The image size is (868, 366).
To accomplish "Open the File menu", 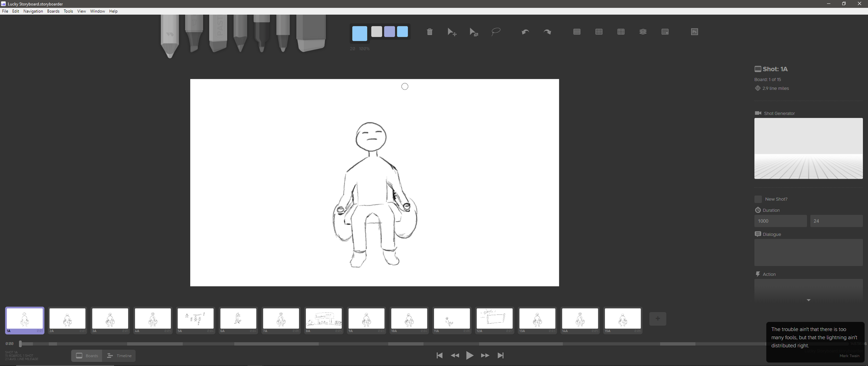I will coord(5,11).
